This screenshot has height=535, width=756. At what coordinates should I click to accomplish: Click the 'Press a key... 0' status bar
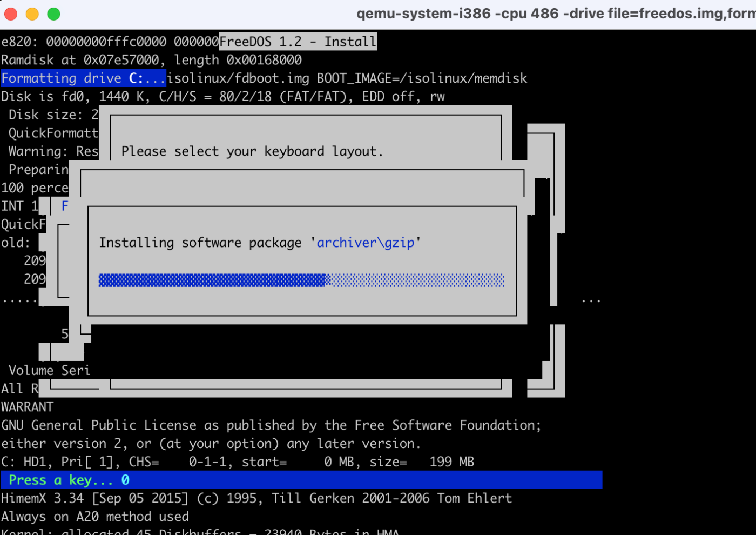pyautogui.click(x=301, y=480)
